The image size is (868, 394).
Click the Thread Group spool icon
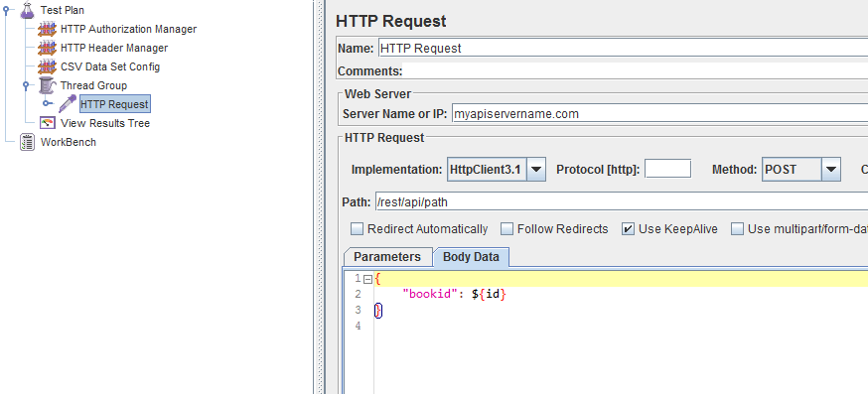click(x=48, y=85)
